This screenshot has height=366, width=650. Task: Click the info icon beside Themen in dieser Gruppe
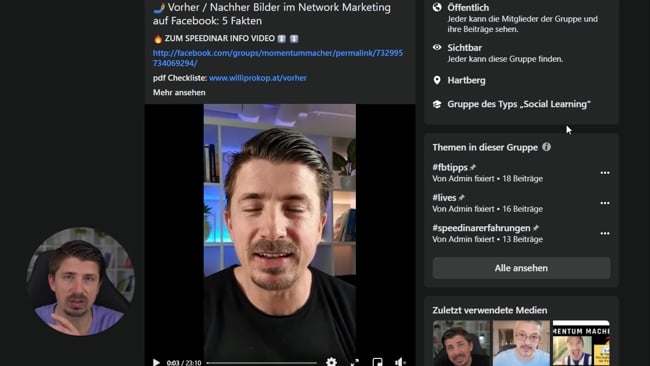(x=546, y=147)
